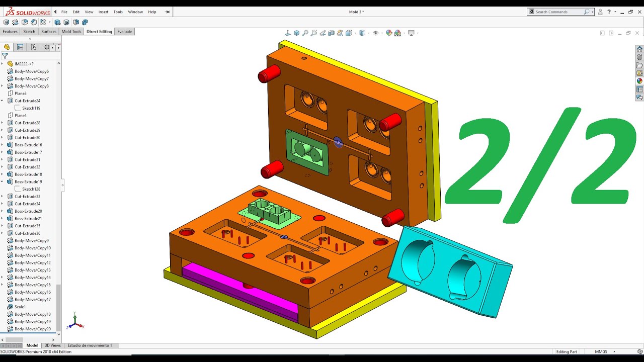The height and width of the screenshot is (362, 644).
Task: Open Edit Appearance color ball icon
Action: click(x=389, y=33)
